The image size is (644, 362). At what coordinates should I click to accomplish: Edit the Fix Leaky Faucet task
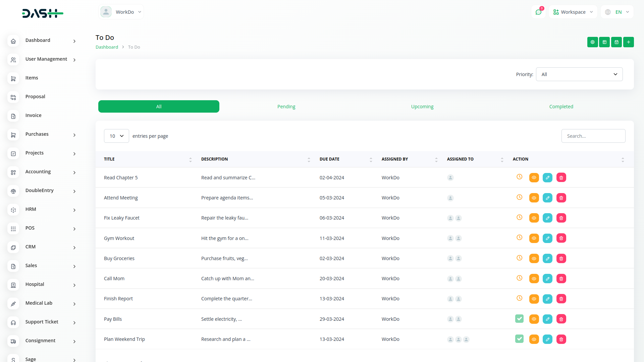547,218
